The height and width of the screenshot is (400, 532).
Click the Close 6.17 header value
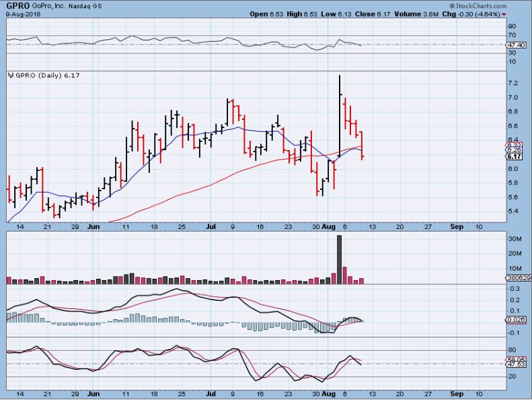(373, 14)
